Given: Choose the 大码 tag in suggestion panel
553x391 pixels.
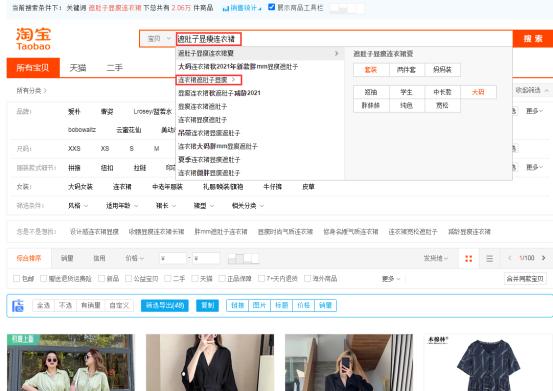Looking at the screenshot, I should 478,92.
